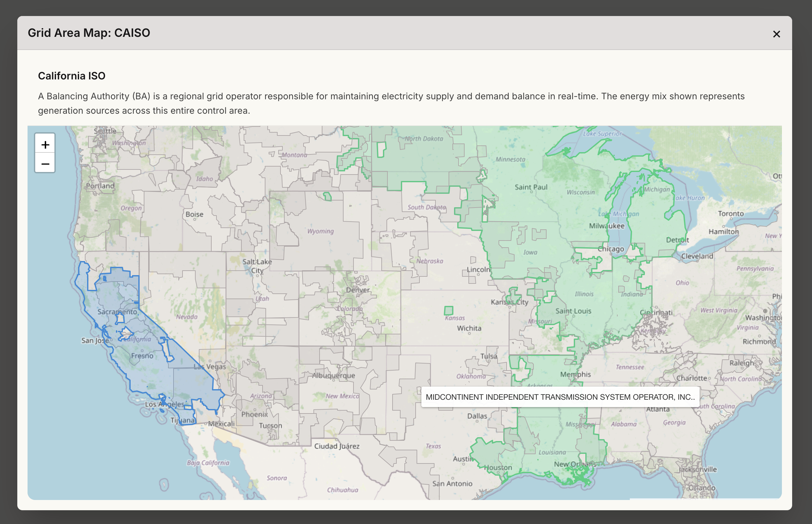Image resolution: width=812 pixels, height=524 pixels.
Task: Click the Denver label on the map
Action: click(358, 290)
